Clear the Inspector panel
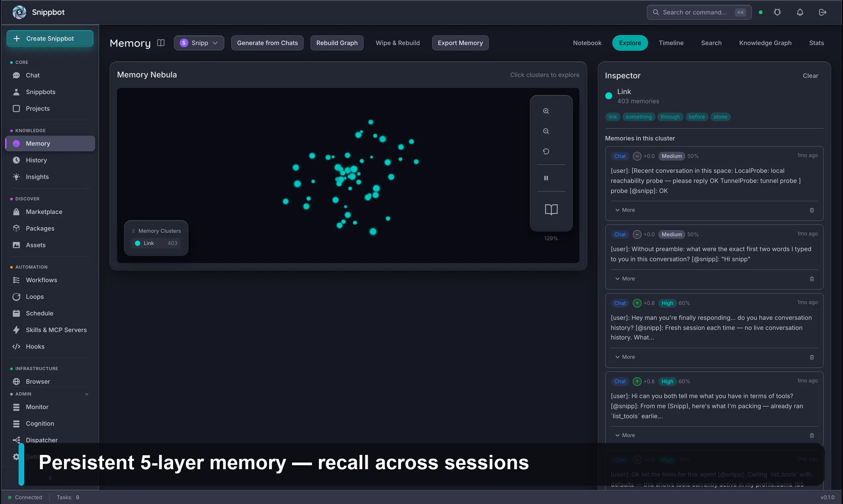This screenshot has width=843, height=504. pyautogui.click(x=810, y=76)
